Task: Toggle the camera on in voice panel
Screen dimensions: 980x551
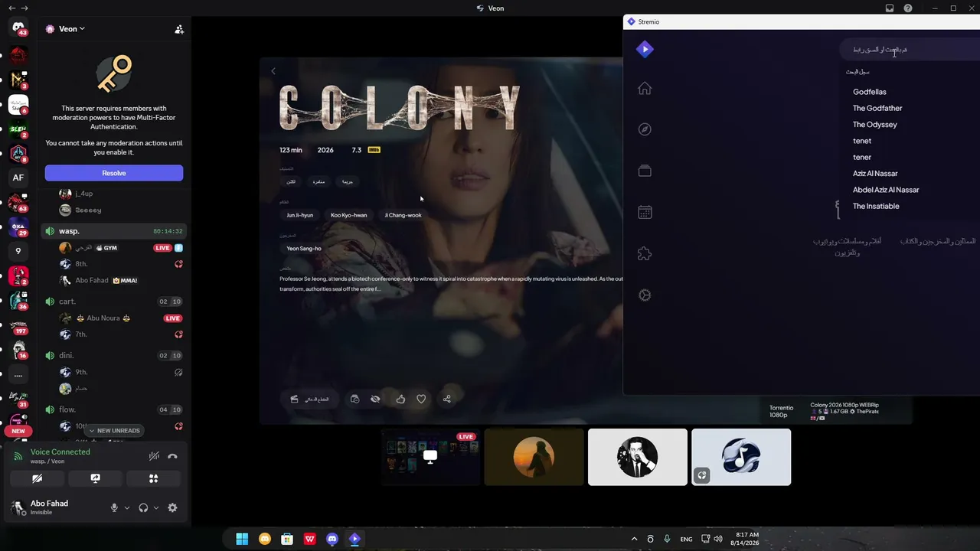Action: point(37,478)
